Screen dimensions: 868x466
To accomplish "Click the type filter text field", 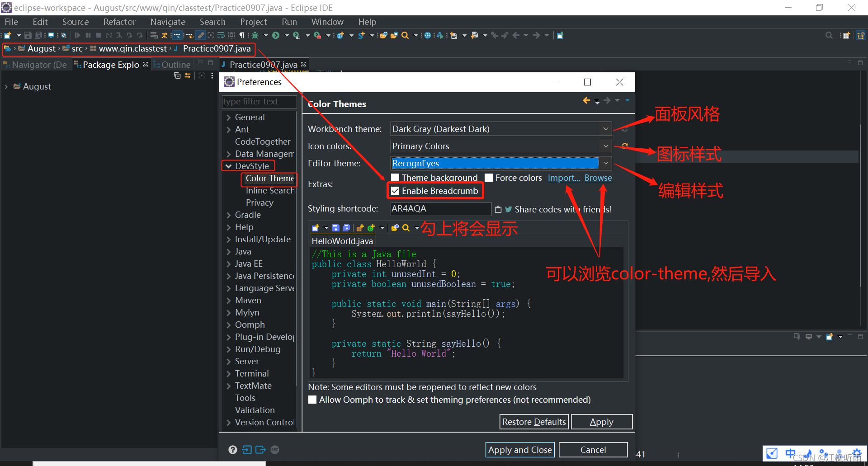I will (259, 102).
